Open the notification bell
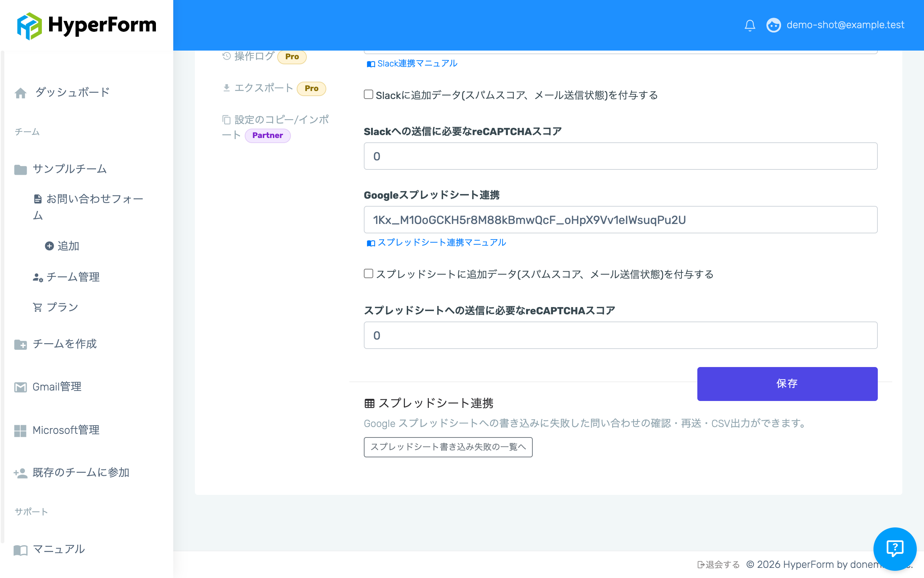The width and height of the screenshot is (924, 578). click(x=750, y=25)
